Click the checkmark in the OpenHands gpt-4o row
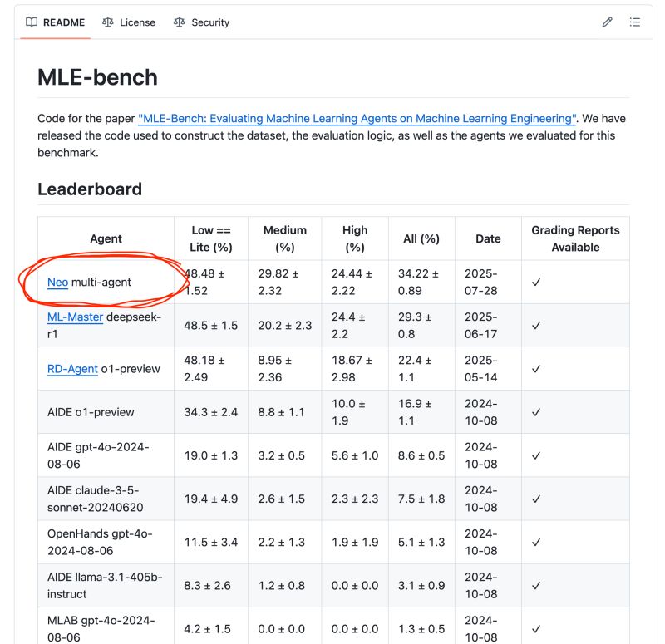Screen dimensions: 665x644 click(536, 542)
